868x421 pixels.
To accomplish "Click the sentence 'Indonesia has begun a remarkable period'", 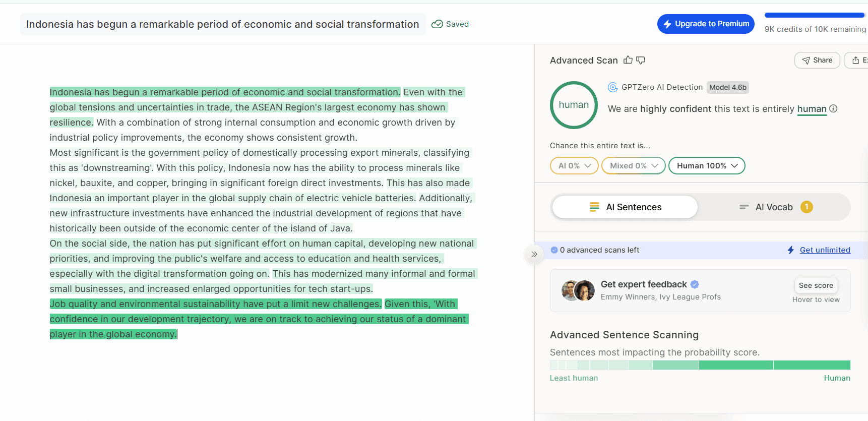I will click(225, 92).
